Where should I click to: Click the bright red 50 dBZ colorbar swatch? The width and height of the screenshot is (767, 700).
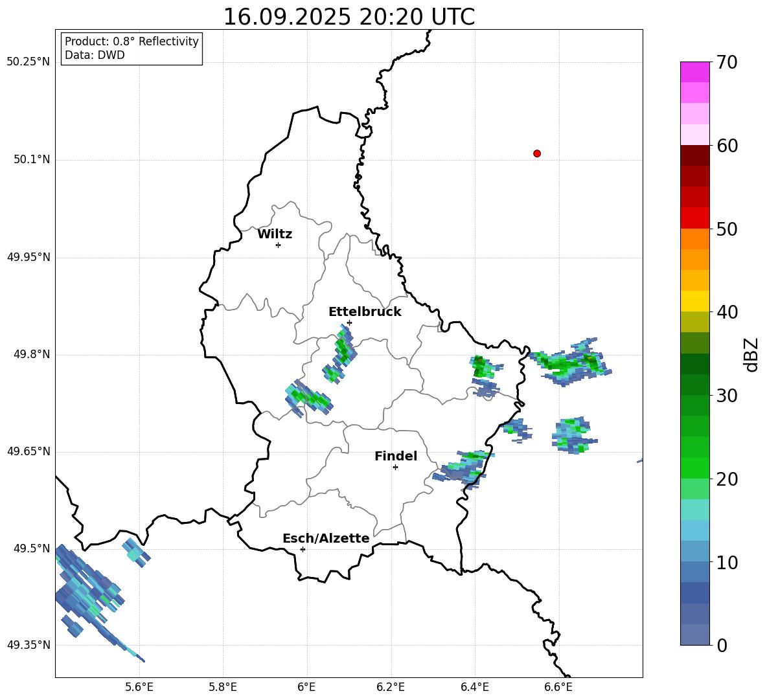point(694,218)
